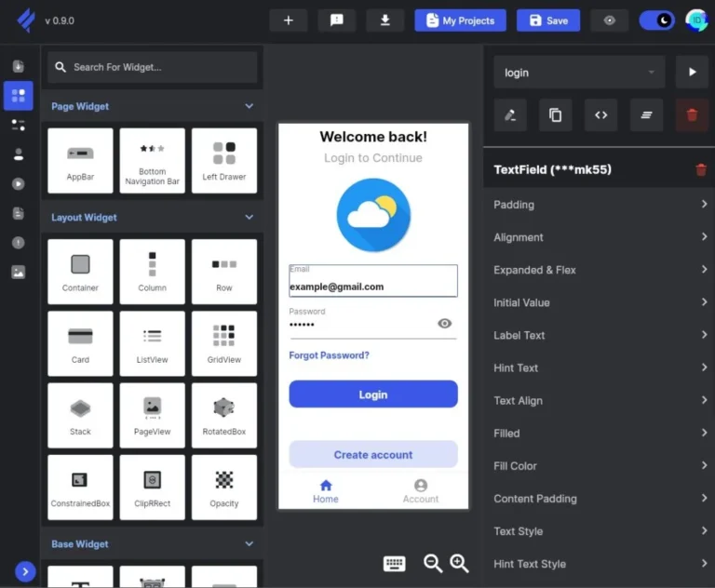This screenshot has width=715, height=588.
Task: Focus the Search For Widget field
Action: [153, 68]
